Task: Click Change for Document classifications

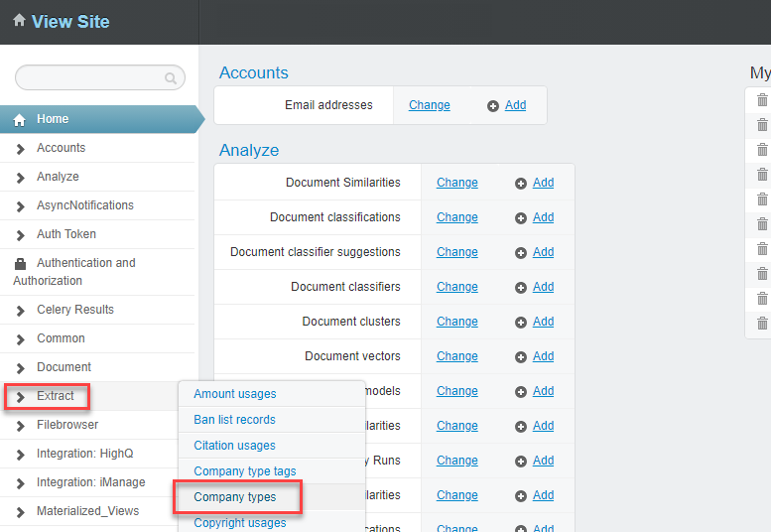Action: pyautogui.click(x=456, y=217)
